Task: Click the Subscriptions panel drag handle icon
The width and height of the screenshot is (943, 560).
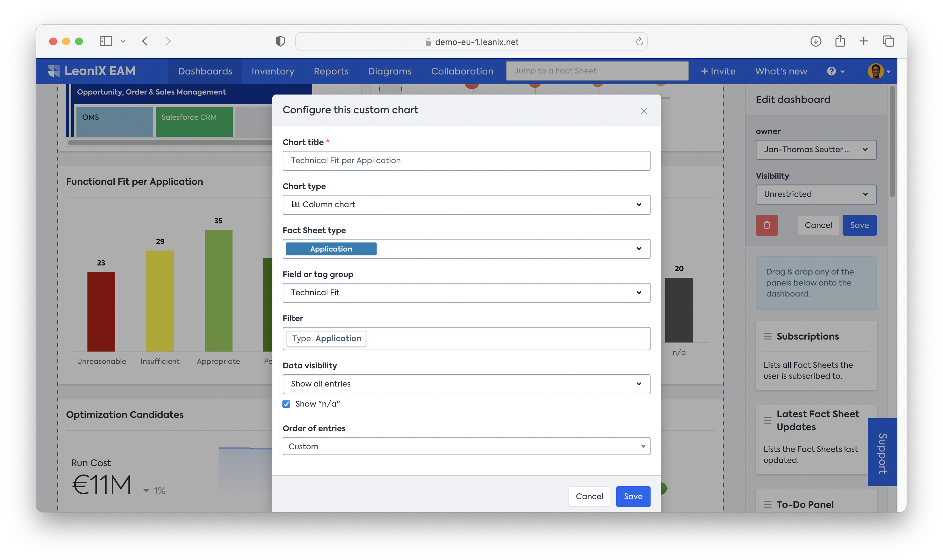Action: click(767, 336)
